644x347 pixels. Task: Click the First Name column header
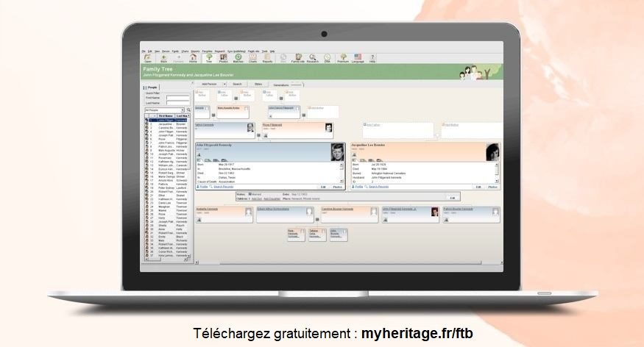point(166,116)
